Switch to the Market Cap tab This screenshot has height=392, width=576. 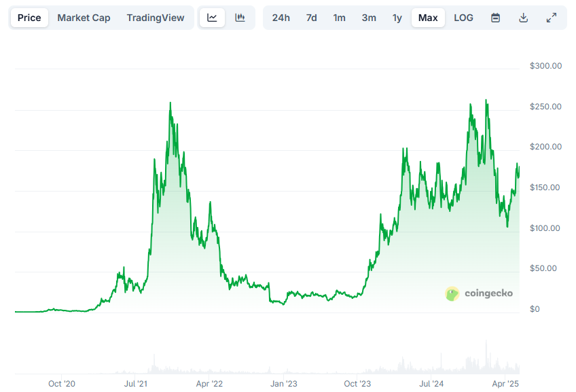tap(84, 18)
